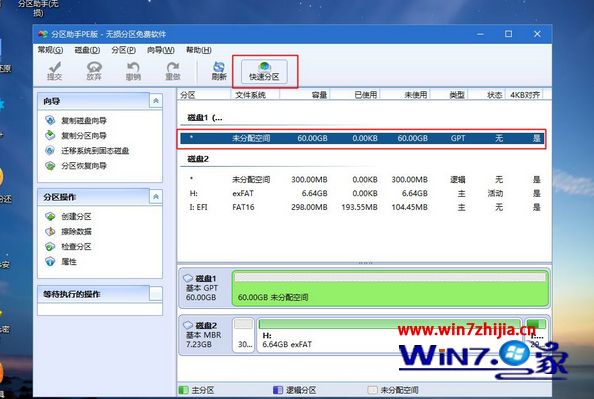Click the 创建分区 icon
The image size is (594, 399).
tap(50, 216)
